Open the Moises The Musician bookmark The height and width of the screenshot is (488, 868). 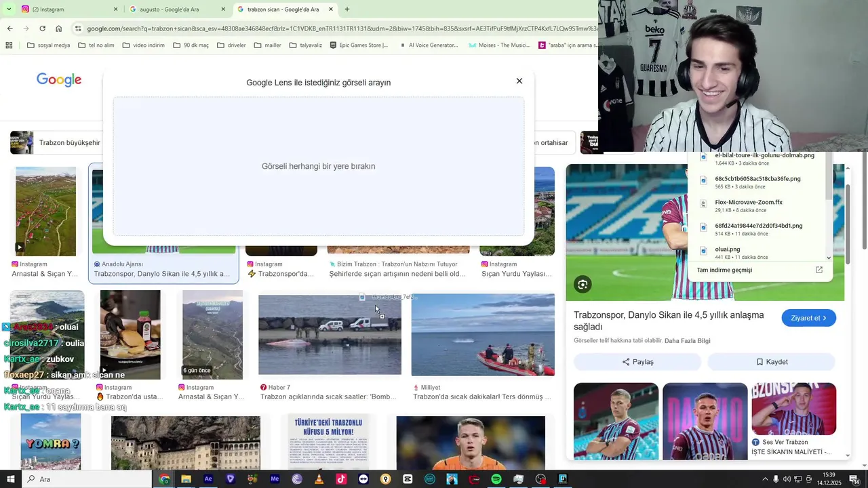coord(500,45)
